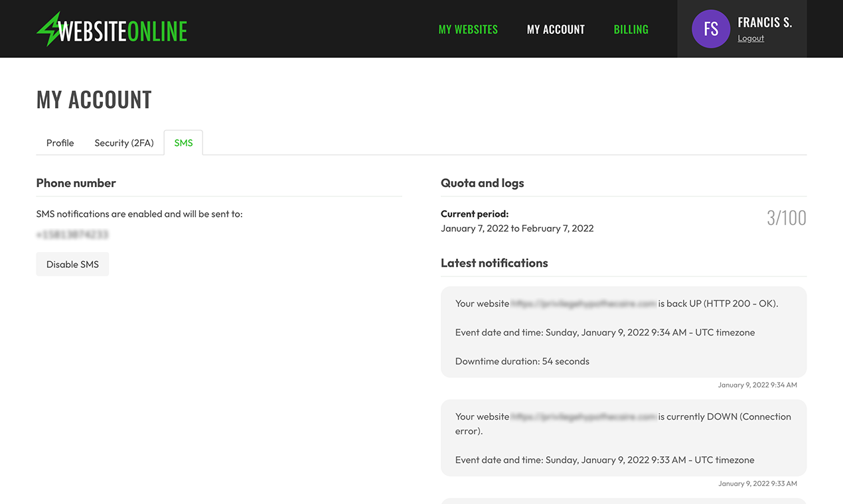Click the blurred phone number text
The image size is (843, 504).
point(72,234)
